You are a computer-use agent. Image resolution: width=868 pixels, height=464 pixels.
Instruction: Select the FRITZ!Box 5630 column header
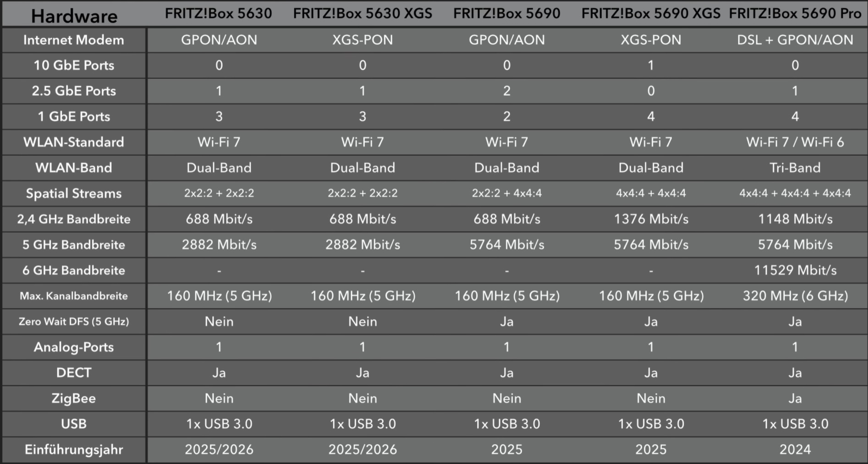coord(219,14)
